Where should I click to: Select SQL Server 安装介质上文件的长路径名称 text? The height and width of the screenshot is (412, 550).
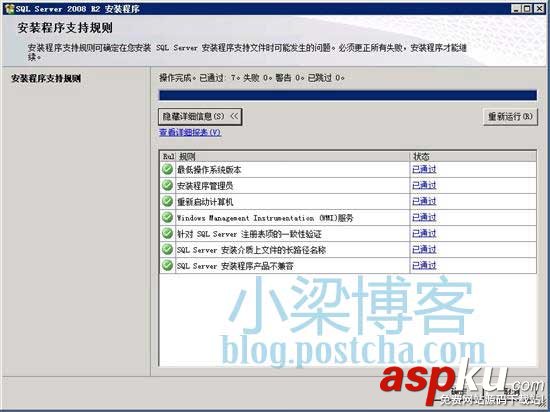pos(251,250)
